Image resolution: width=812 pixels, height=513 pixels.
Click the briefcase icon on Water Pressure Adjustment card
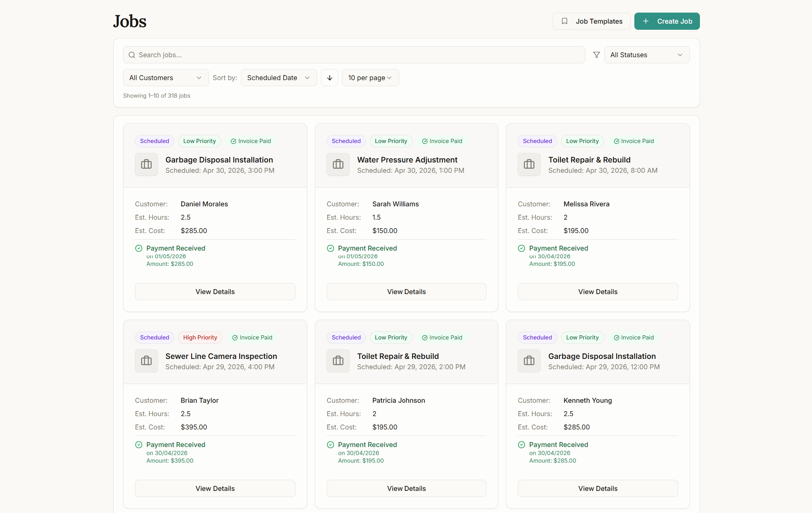(x=338, y=164)
